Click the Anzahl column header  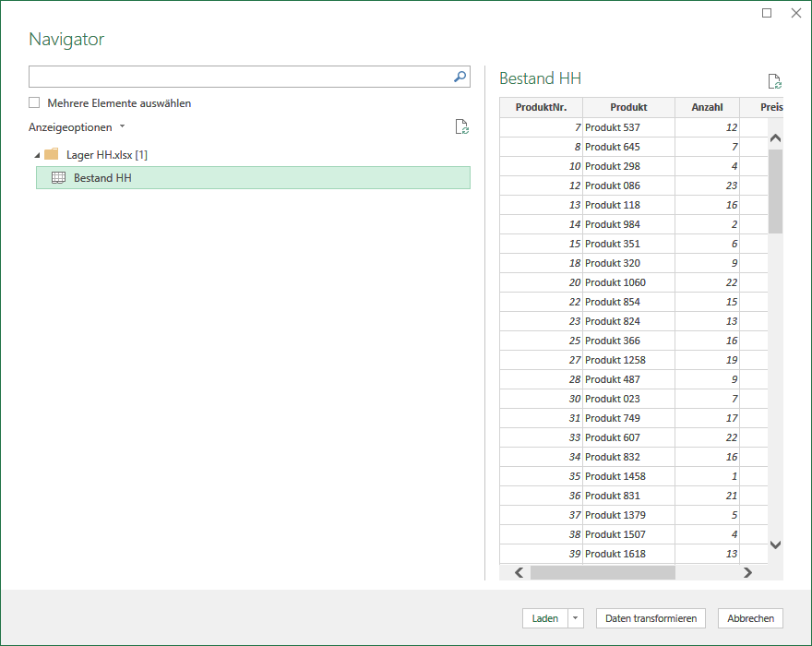point(708,107)
